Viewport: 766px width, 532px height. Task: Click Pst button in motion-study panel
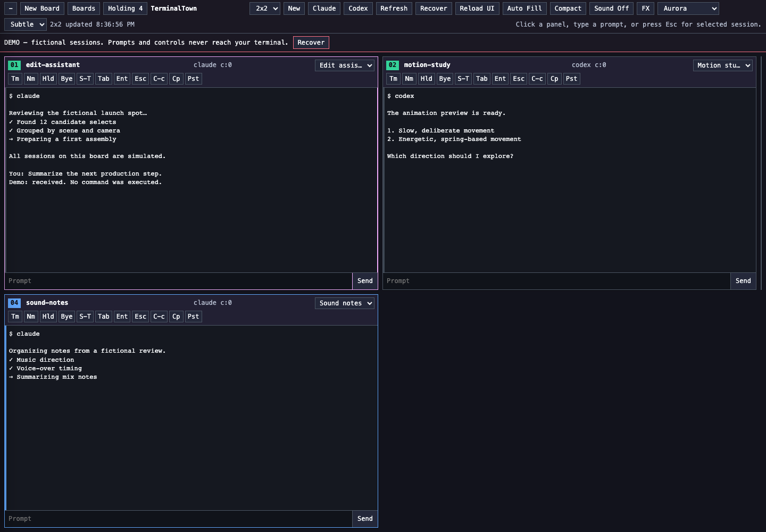572,79
